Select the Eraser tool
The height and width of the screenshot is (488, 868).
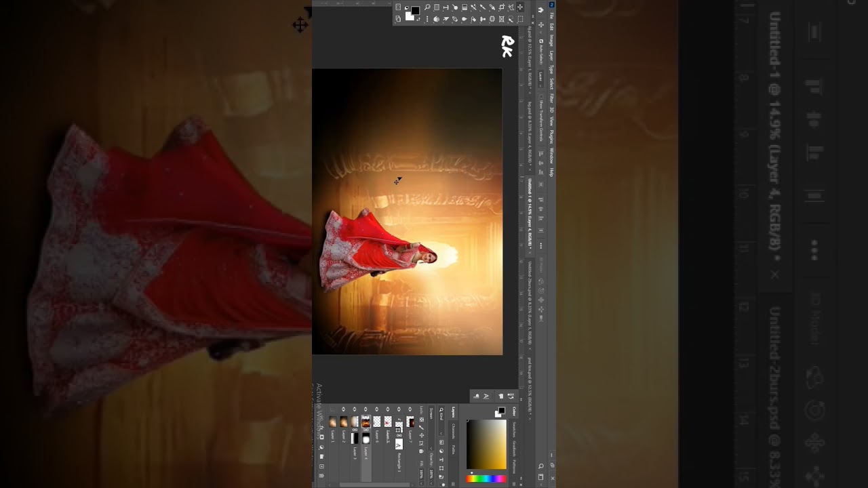click(473, 19)
